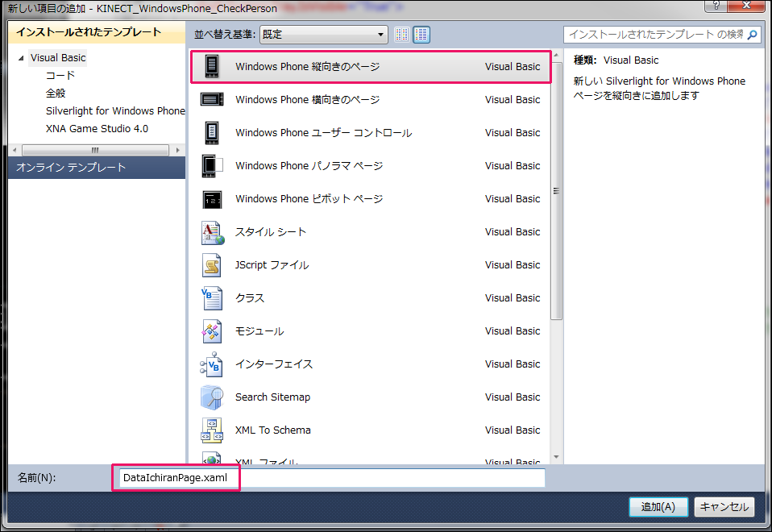Pick the XML To Schema template icon

[x=212, y=430]
